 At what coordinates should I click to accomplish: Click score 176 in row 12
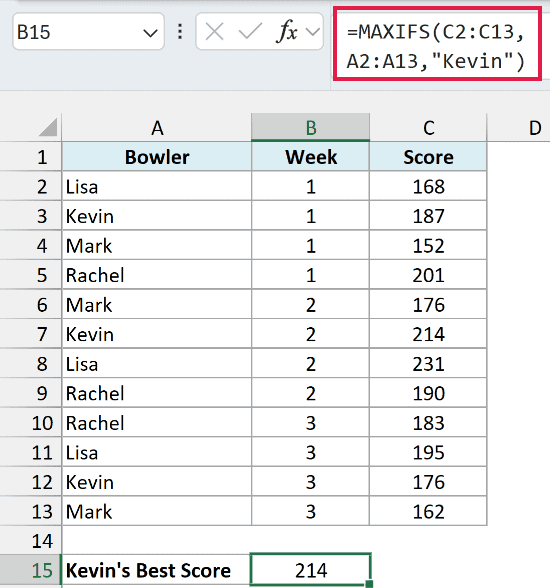[428, 482]
